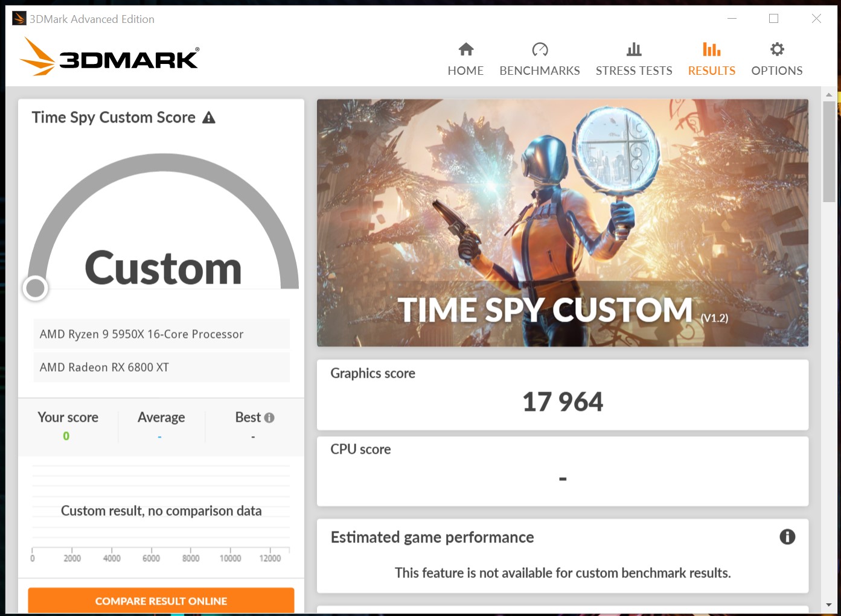Switch to HOME tab label
The height and width of the screenshot is (616, 841).
[465, 71]
